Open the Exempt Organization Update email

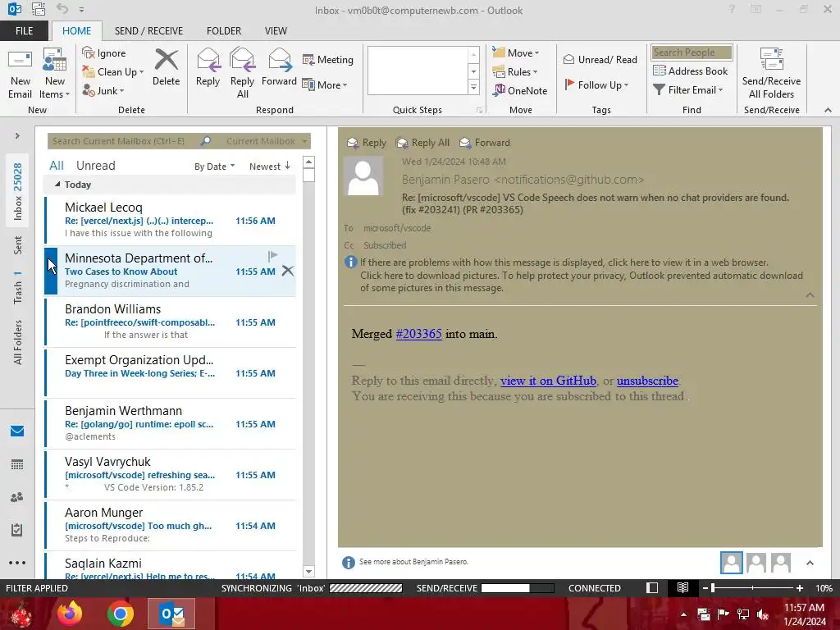(x=171, y=373)
